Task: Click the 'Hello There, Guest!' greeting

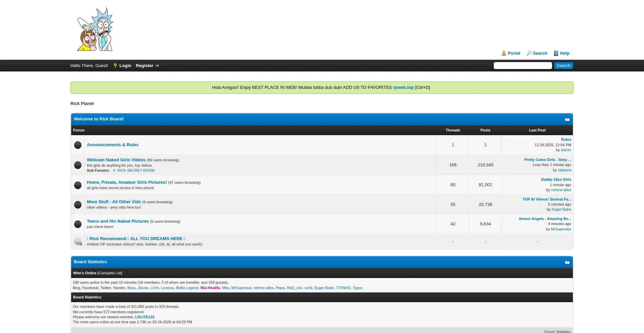Action: point(89,66)
